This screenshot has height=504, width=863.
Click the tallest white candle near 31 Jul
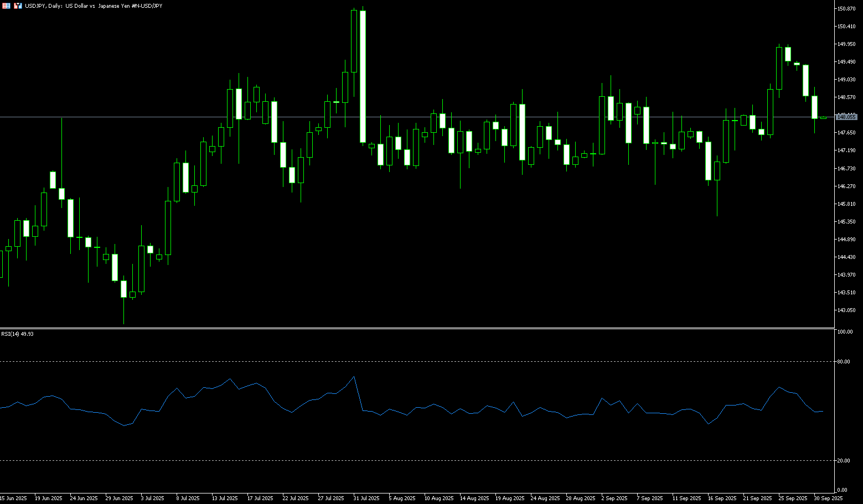363,76
